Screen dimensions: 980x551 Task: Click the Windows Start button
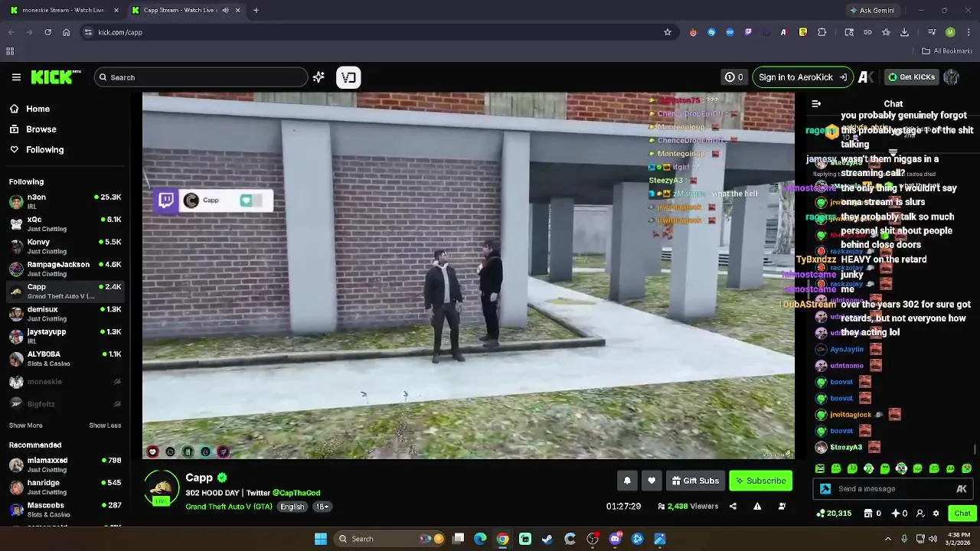321,539
